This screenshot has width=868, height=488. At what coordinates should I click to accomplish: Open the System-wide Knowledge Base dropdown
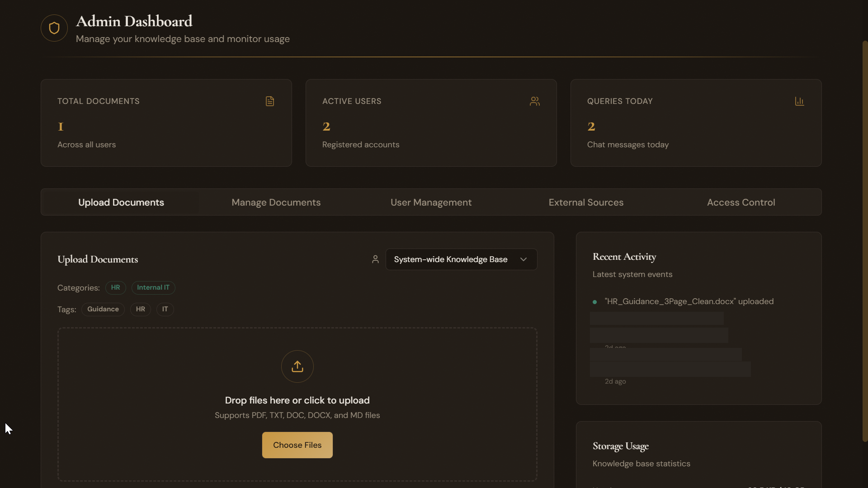point(460,259)
